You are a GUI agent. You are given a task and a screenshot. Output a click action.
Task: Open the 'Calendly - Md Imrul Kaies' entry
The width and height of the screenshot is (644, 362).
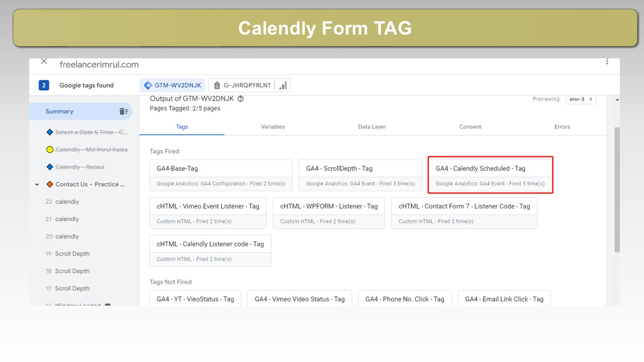(x=91, y=150)
